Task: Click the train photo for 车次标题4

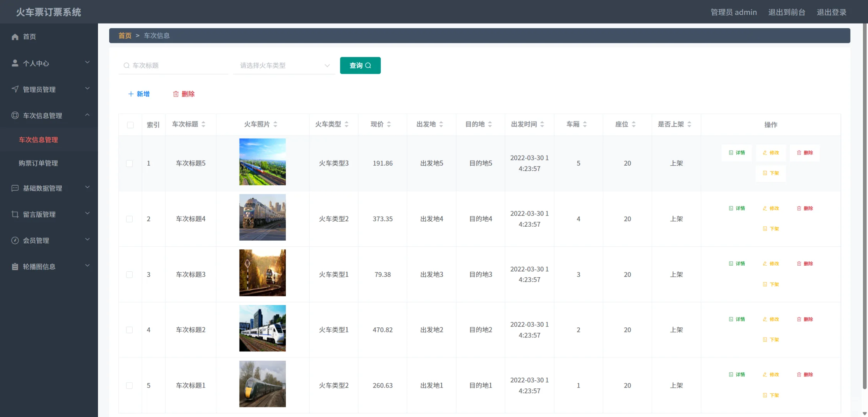Action: pyautogui.click(x=262, y=217)
